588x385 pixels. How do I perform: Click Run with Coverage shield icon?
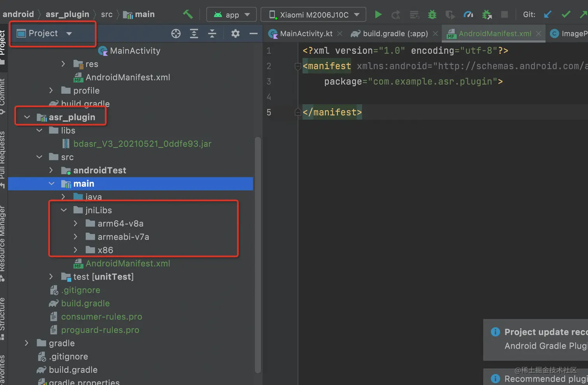point(450,15)
